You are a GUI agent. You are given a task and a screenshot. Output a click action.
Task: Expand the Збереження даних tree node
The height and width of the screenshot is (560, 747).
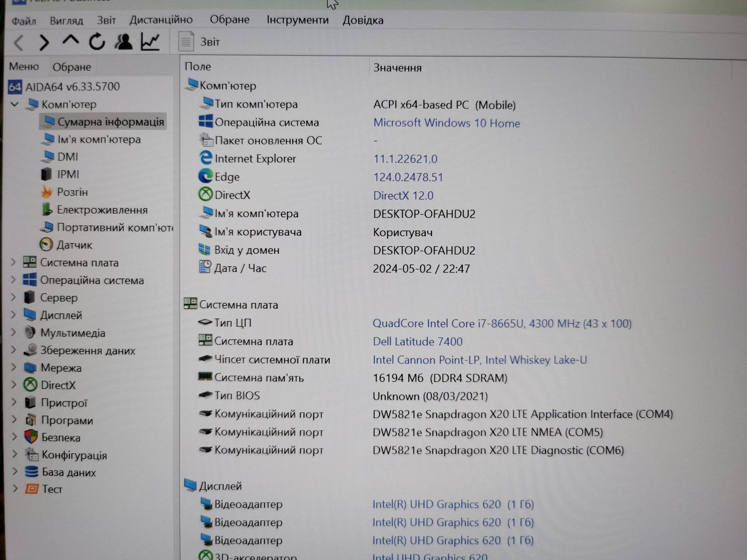(x=14, y=350)
